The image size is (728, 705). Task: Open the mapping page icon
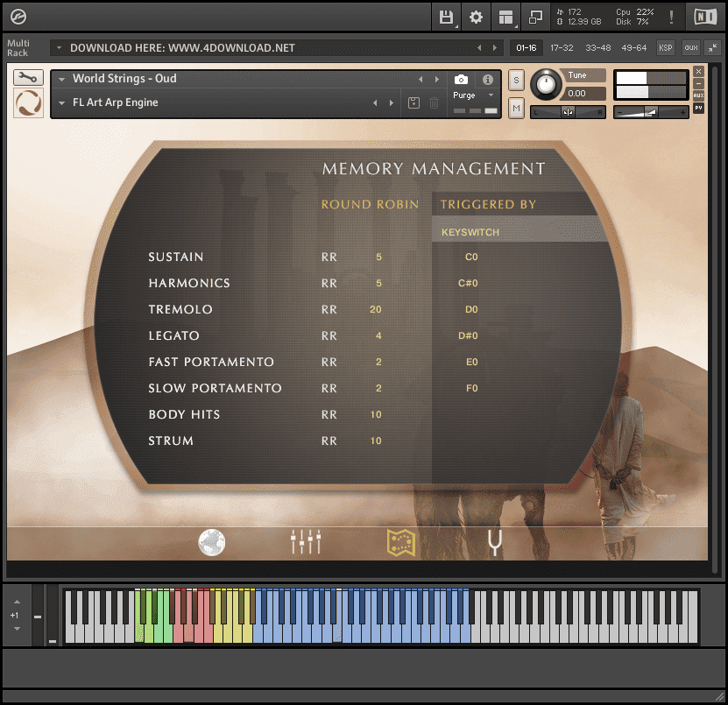pos(399,542)
